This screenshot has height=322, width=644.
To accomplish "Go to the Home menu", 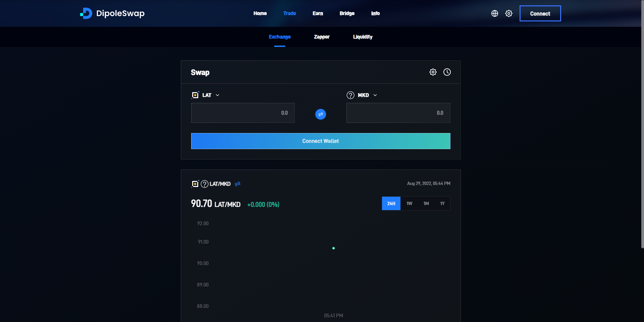I will (x=260, y=13).
